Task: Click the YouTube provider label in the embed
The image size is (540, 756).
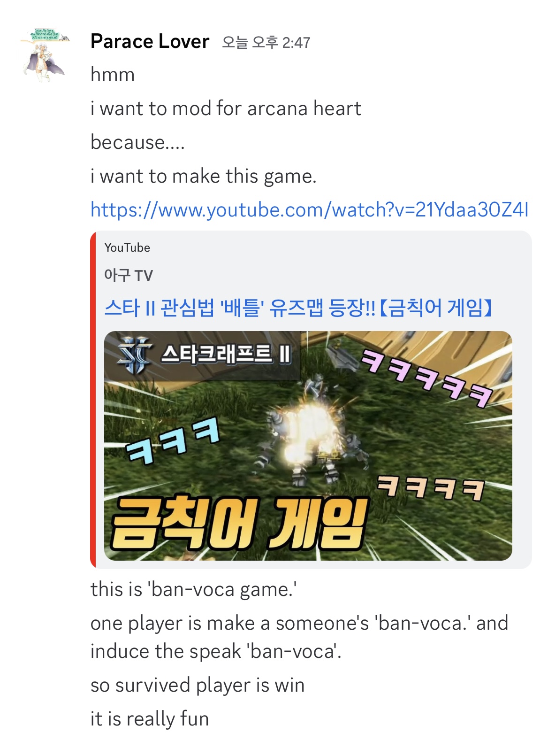Action: [x=127, y=247]
